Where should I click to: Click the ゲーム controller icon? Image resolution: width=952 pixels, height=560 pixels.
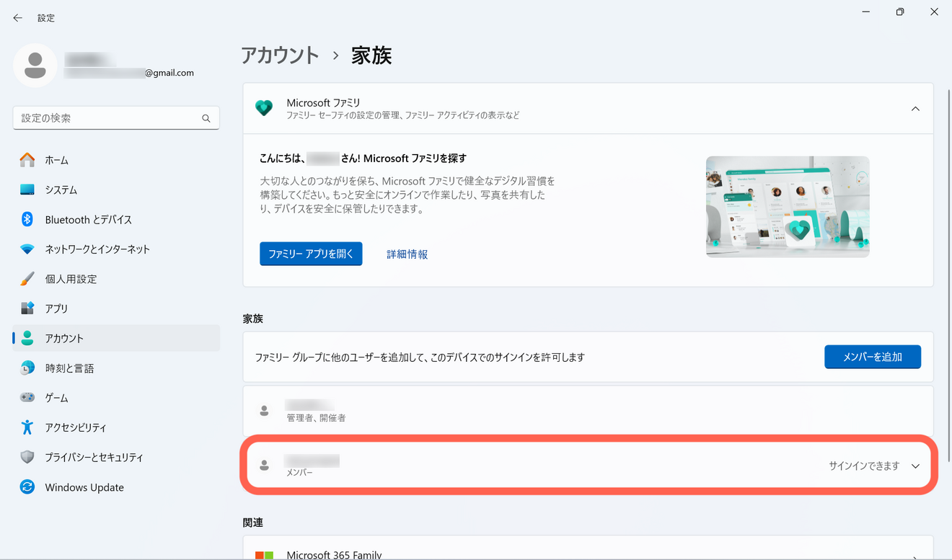(27, 398)
